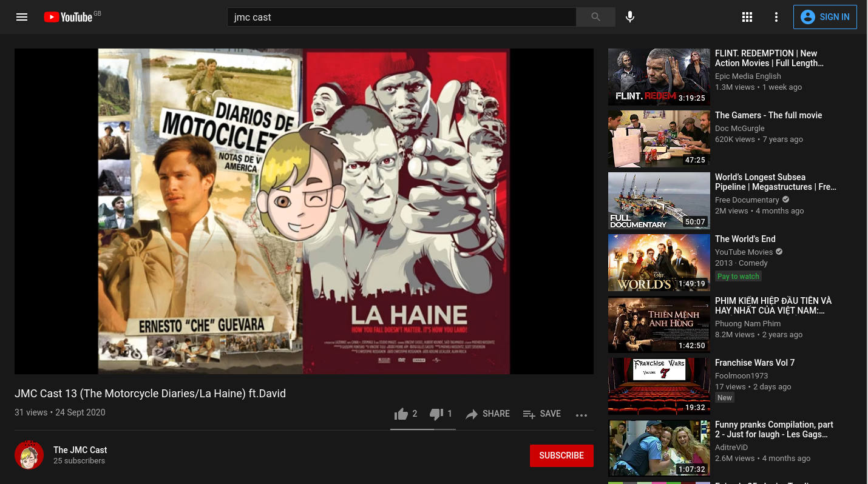Open The JMC Cast channel name link
The width and height of the screenshot is (868, 484).
[80, 450]
